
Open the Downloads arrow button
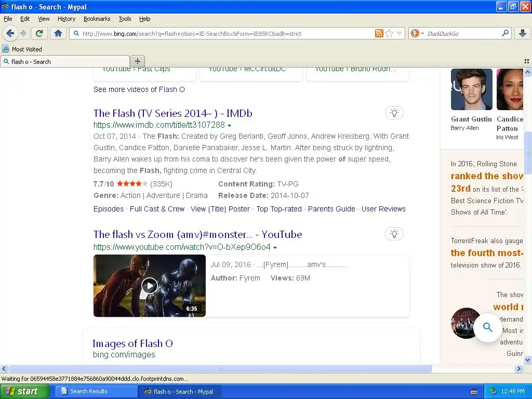523,33
